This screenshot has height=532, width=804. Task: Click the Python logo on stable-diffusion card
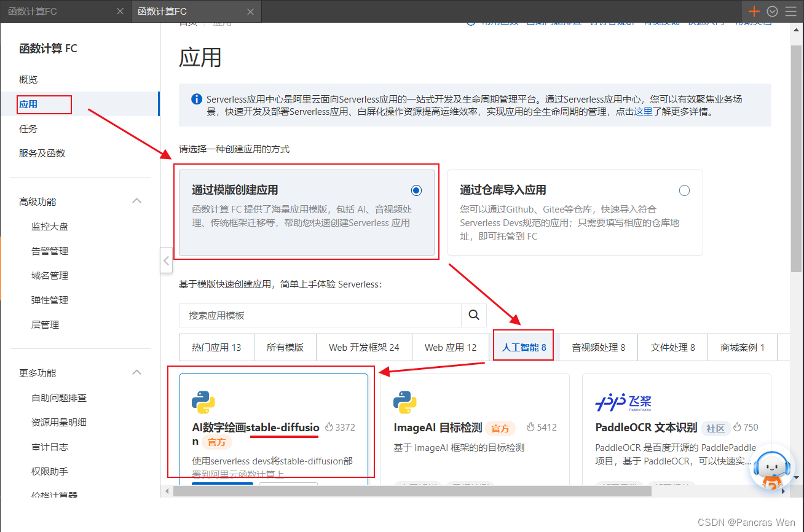tap(203, 402)
